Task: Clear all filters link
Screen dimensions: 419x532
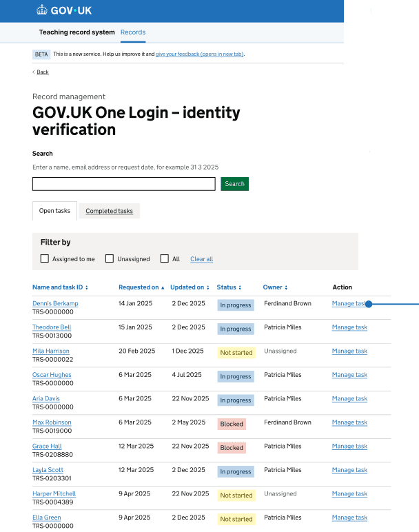Action: tap(201, 259)
